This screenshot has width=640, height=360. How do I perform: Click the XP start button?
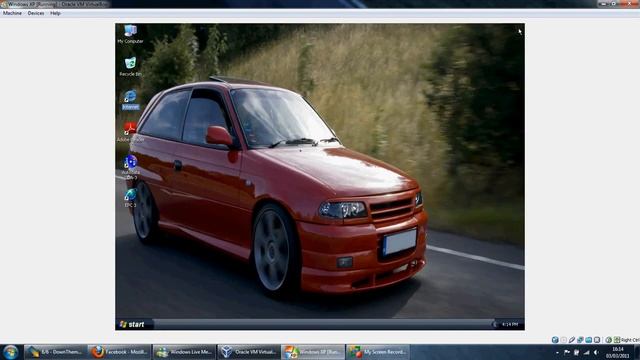point(133,324)
